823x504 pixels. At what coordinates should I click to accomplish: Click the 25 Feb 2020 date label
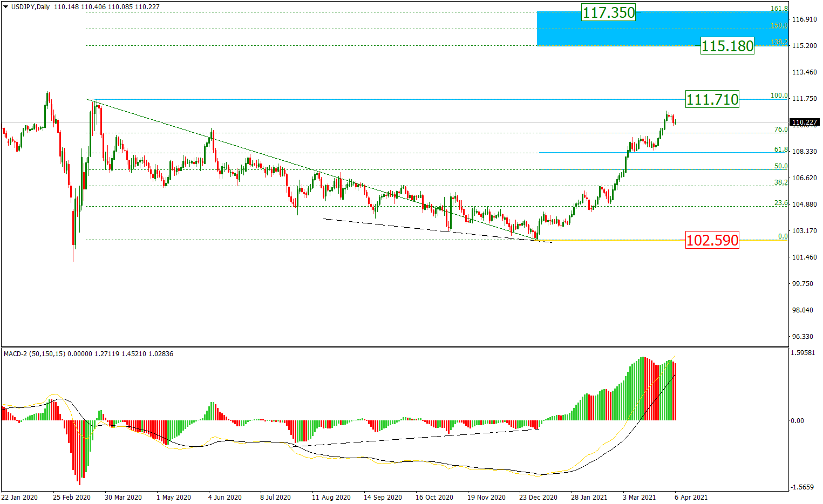(x=72, y=498)
